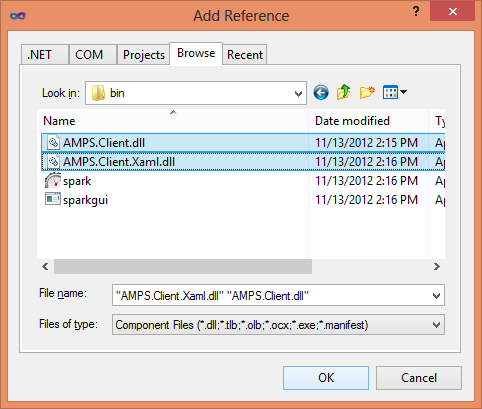Image resolution: width=482 pixels, height=409 pixels.
Task: Open the View menu icon
Action: [390, 92]
